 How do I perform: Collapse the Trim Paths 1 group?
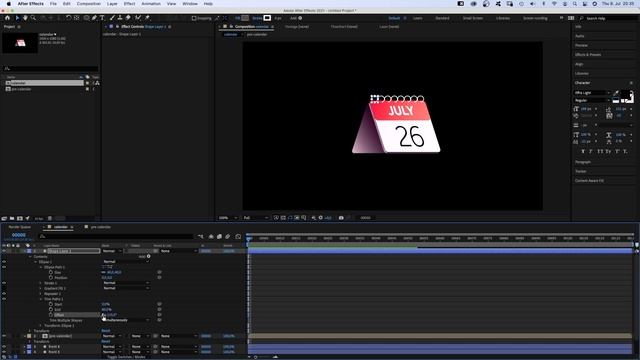pyautogui.click(x=41, y=299)
